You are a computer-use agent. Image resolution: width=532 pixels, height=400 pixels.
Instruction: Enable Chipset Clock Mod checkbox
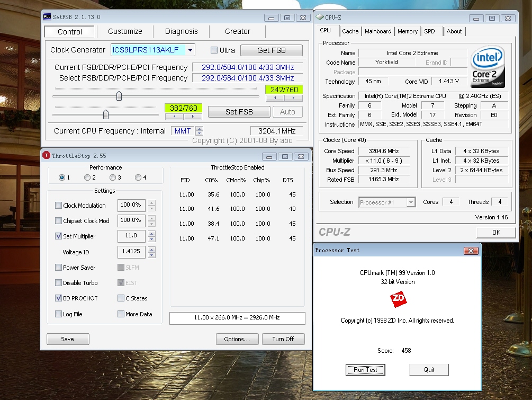click(58, 221)
